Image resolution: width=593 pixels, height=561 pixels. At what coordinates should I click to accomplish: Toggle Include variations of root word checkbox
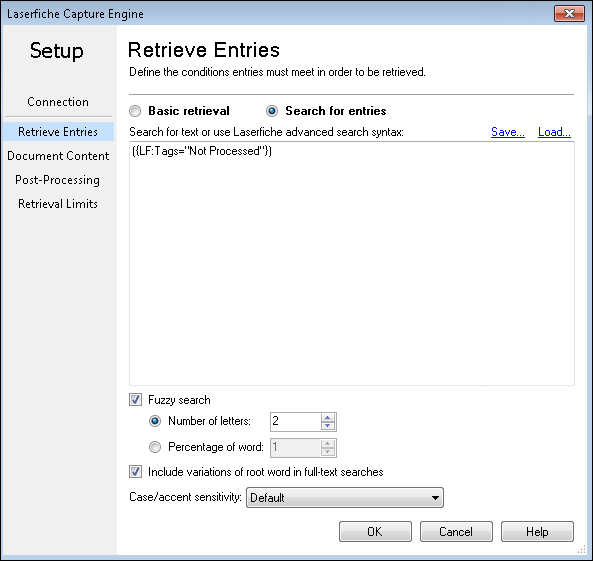tap(135, 472)
